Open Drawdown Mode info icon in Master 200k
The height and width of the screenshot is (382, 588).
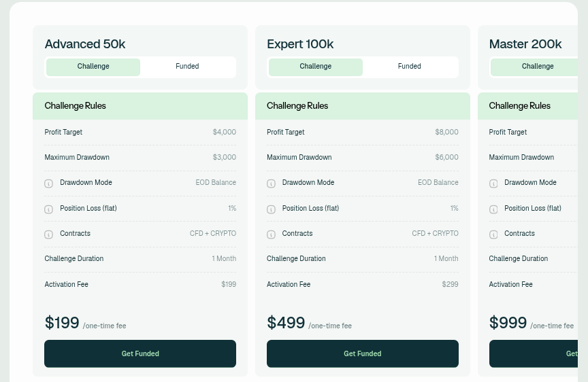point(493,184)
